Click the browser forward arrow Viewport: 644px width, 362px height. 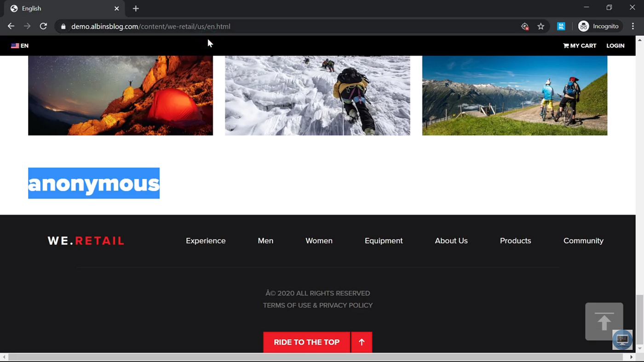point(27,26)
